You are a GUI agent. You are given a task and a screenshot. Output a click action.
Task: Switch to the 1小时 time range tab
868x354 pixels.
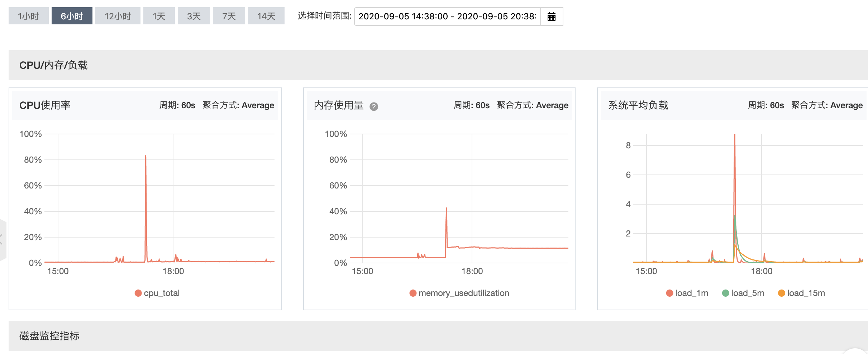(x=28, y=16)
